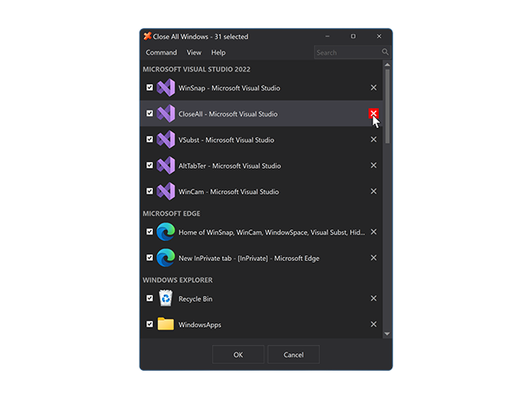Click the Recycle Bin icon
This screenshot has height=399, width=532.
coord(166,298)
